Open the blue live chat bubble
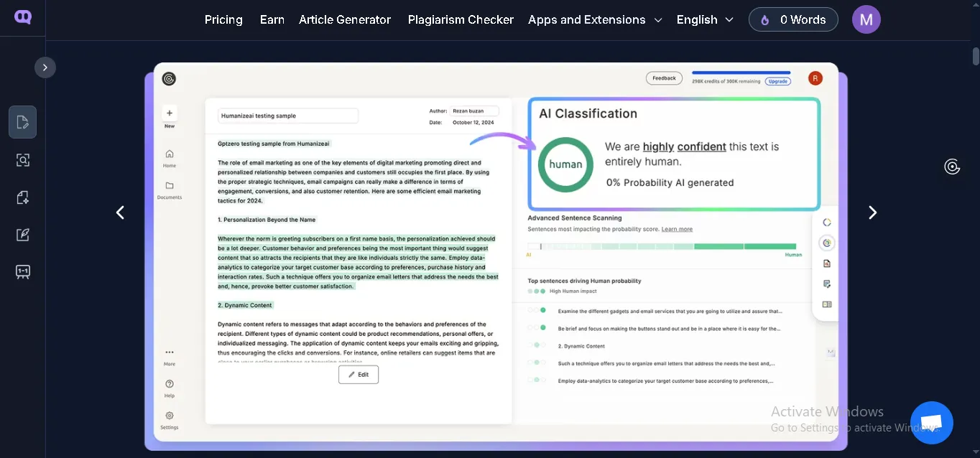This screenshot has width=980, height=458. coord(932,423)
